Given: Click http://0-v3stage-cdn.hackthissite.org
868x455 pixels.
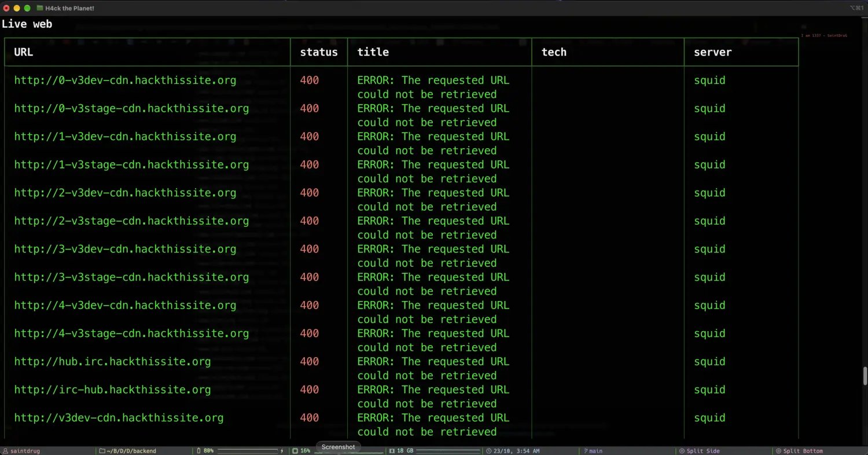Looking at the screenshot, I should 131,108.
